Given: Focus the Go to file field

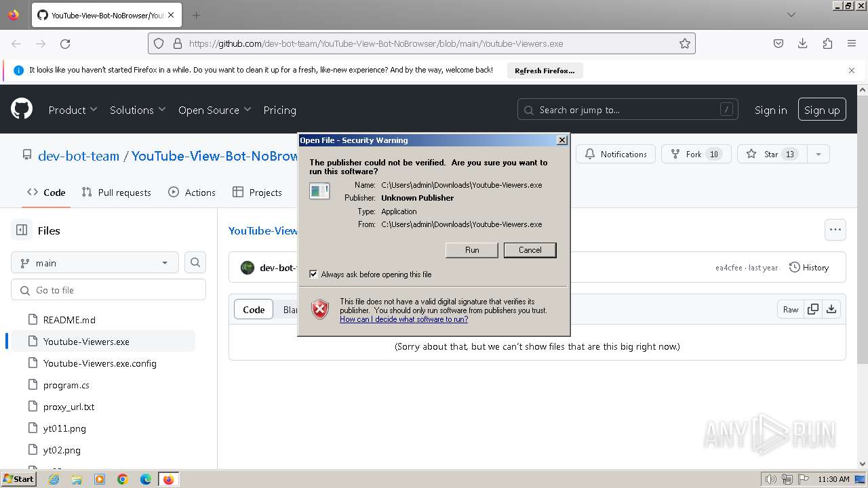Looking at the screenshot, I should 108,290.
